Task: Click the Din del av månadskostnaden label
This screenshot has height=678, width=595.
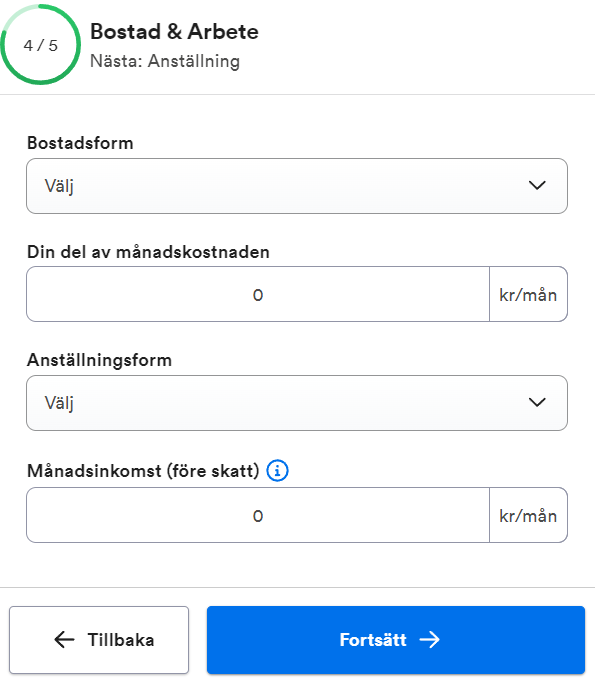Action: click(148, 252)
